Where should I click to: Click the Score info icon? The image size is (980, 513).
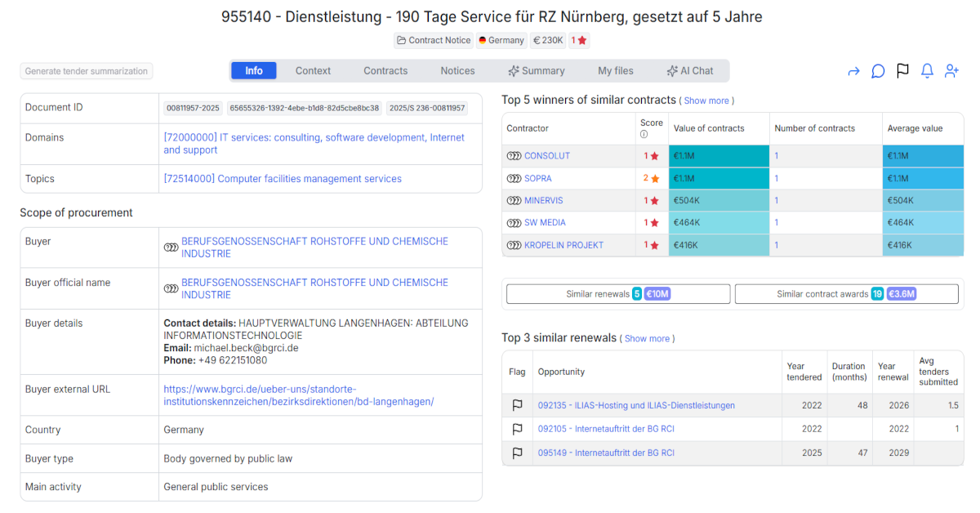644,135
